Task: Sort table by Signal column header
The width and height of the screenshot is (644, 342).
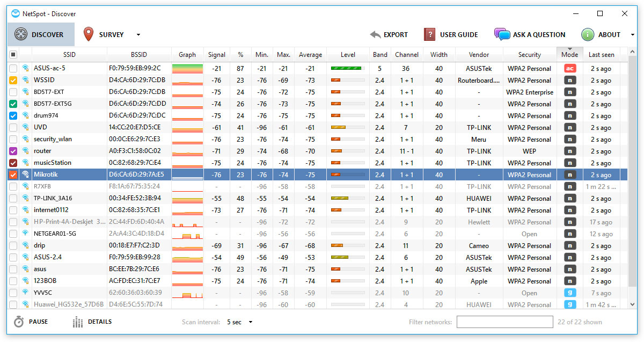Action: [x=217, y=54]
